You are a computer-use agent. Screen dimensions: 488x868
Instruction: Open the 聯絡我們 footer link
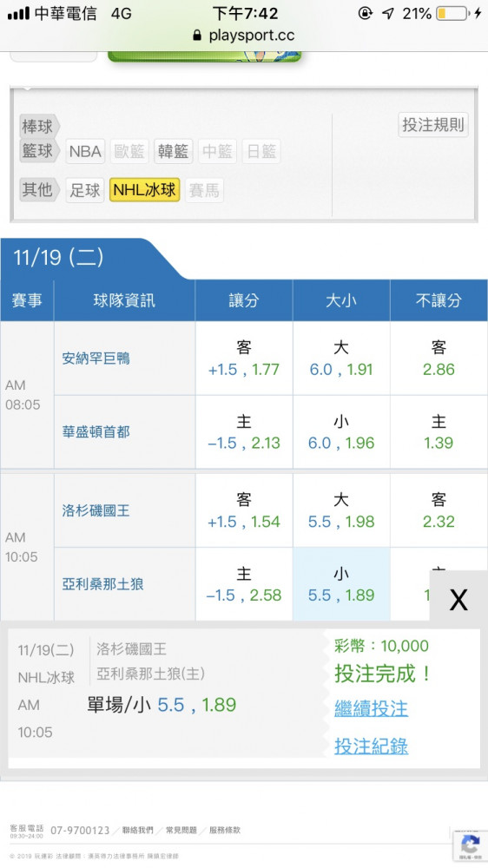(137, 831)
